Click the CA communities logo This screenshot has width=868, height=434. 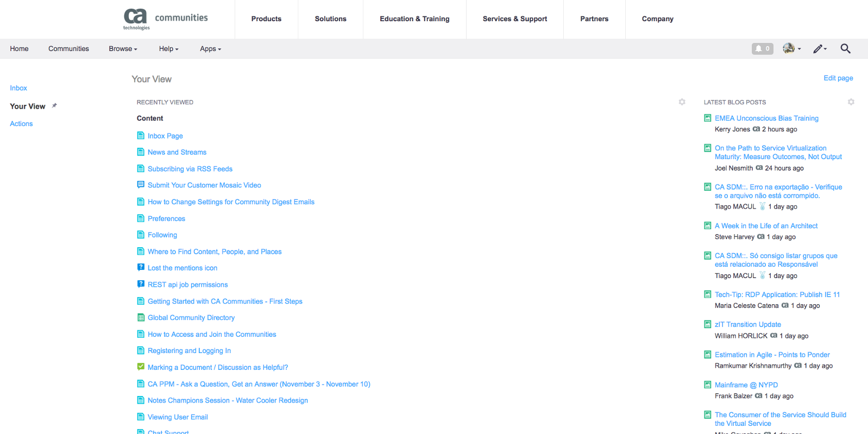[165, 19]
